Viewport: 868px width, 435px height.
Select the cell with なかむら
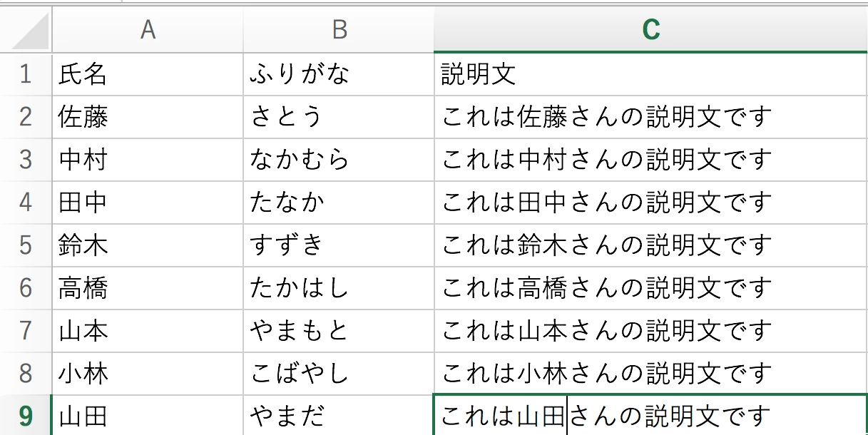(x=339, y=160)
